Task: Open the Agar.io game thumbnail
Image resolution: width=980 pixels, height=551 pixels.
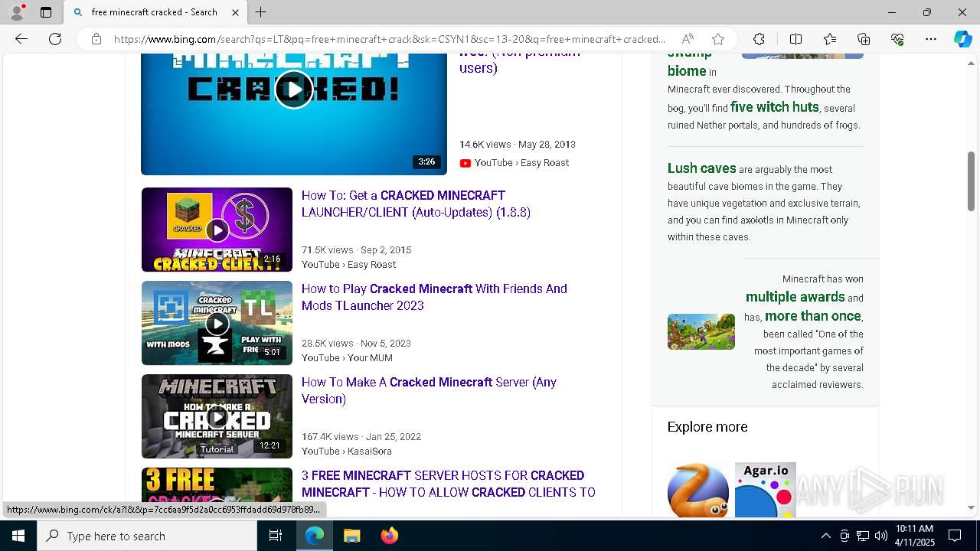Action: click(x=765, y=490)
